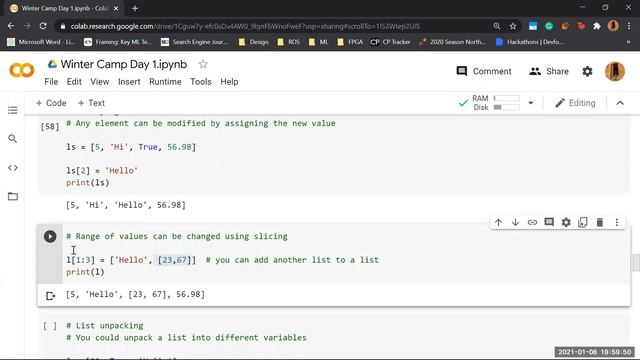Open CP Tracker bookmark
Viewport: 640px width, 360px height.
click(x=390, y=42)
